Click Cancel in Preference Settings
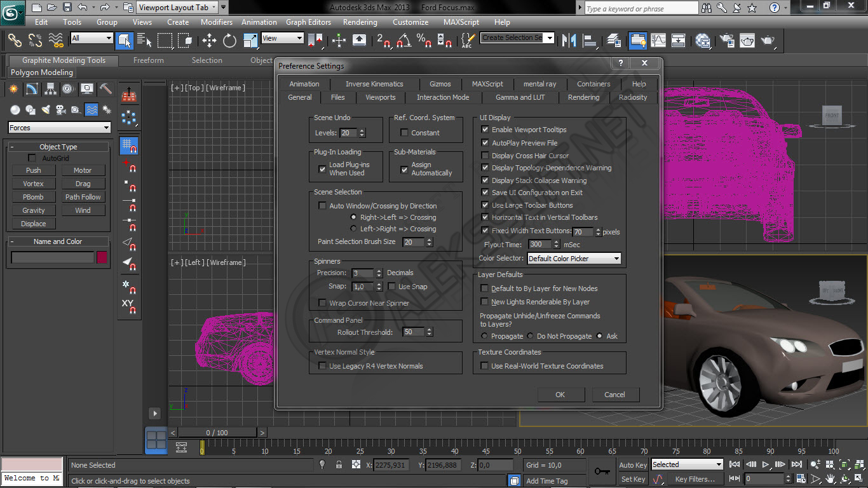The height and width of the screenshot is (488, 868). click(x=615, y=395)
